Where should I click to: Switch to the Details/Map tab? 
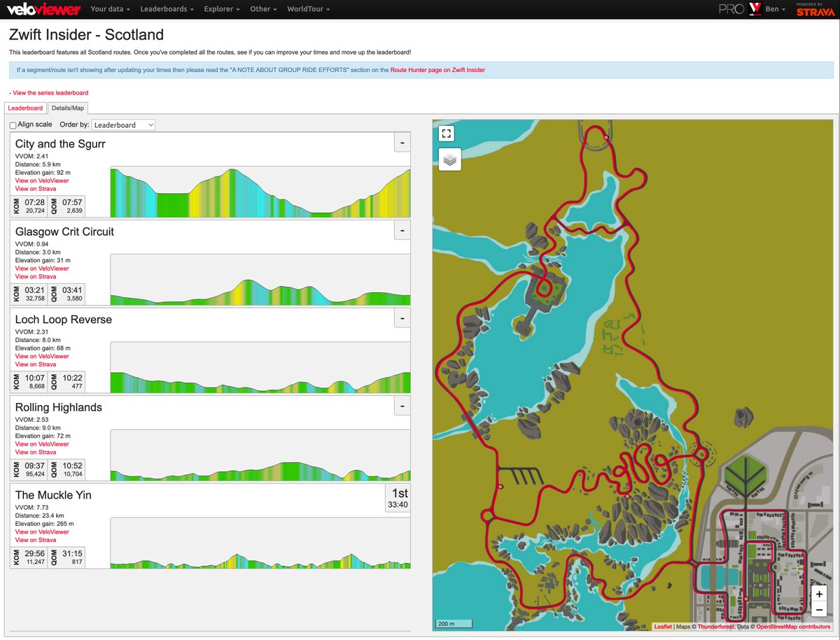(x=67, y=108)
